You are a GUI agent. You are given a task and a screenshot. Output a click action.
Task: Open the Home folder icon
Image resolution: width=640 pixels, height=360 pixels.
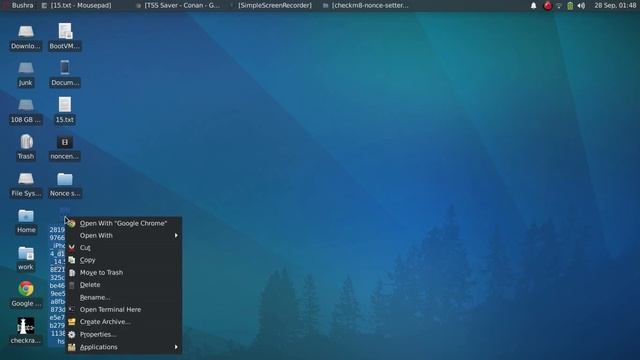pos(26,216)
